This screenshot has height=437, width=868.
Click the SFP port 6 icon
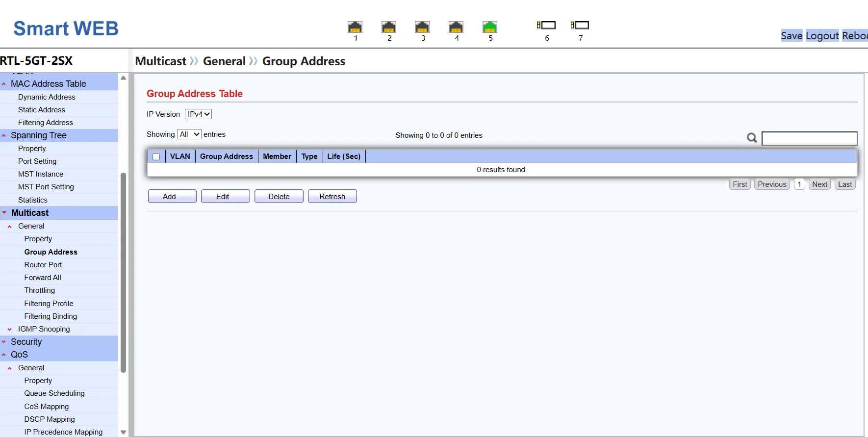pos(546,25)
